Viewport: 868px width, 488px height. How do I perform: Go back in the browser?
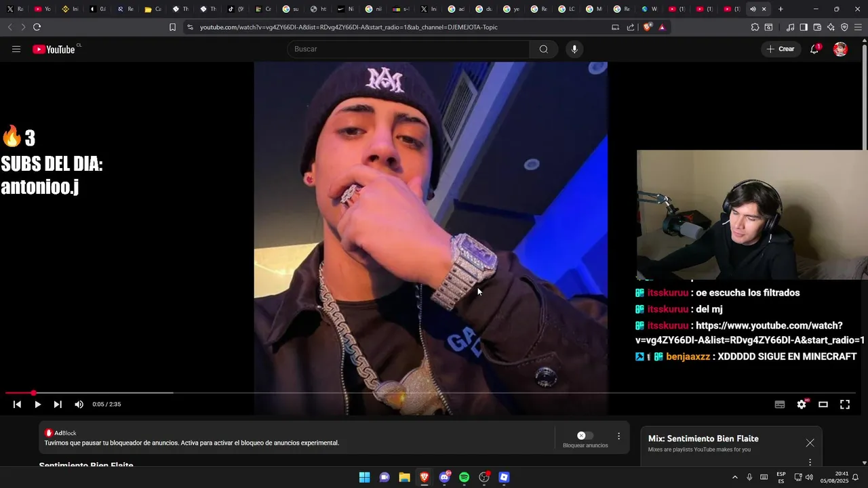tap(9, 27)
